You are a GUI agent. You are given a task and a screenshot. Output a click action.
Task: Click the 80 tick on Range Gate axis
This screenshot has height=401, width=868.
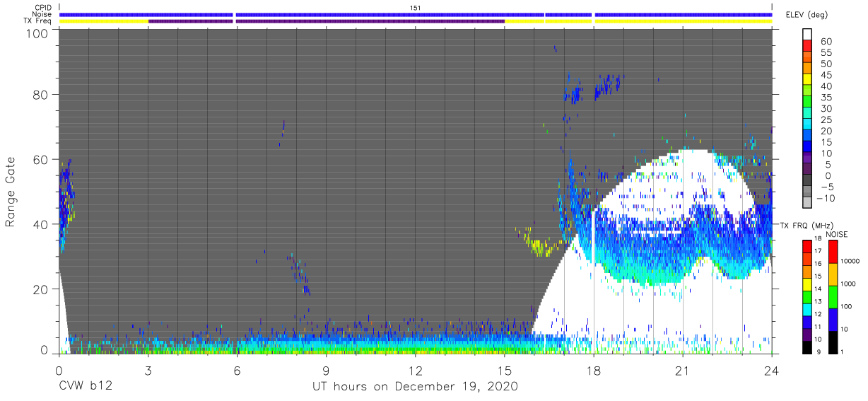pyautogui.click(x=41, y=95)
